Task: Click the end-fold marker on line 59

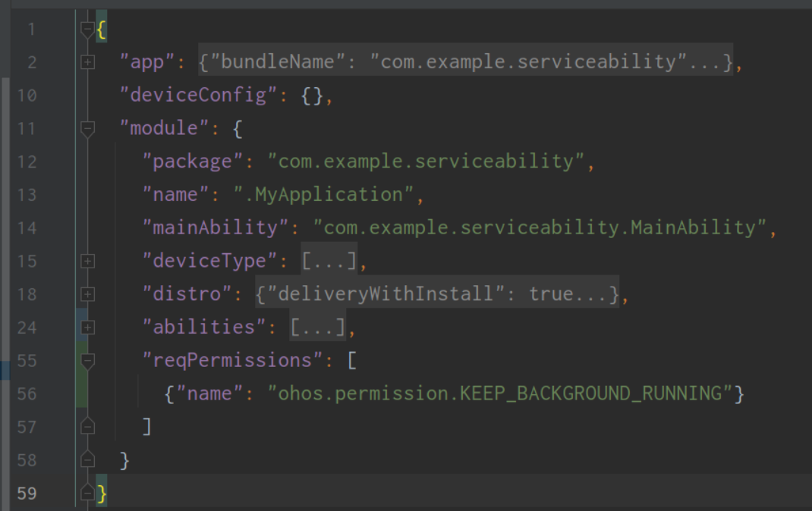Action: pyautogui.click(x=87, y=493)
